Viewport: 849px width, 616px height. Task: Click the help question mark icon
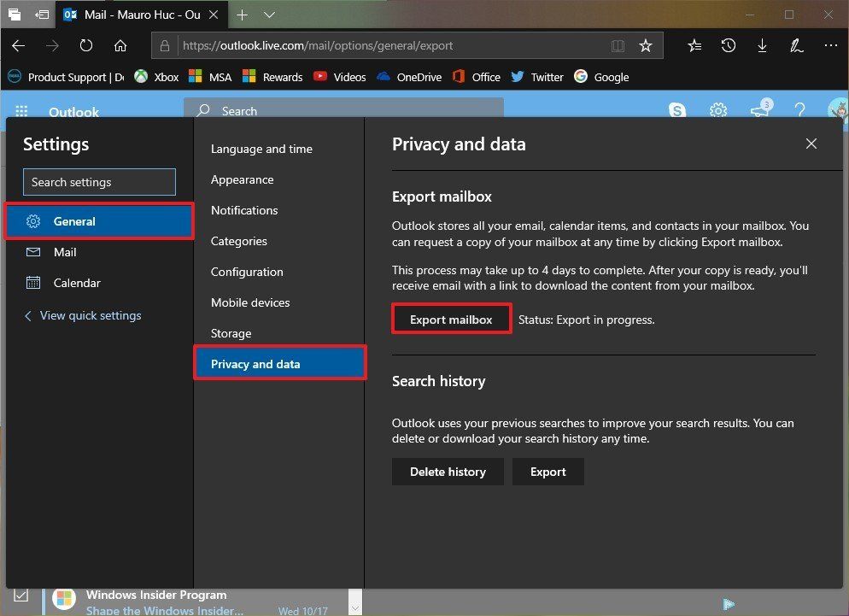(x=800, y=110)
